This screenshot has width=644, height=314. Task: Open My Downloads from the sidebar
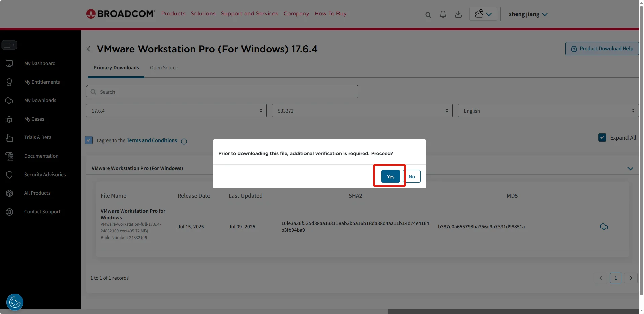[40, 100]
